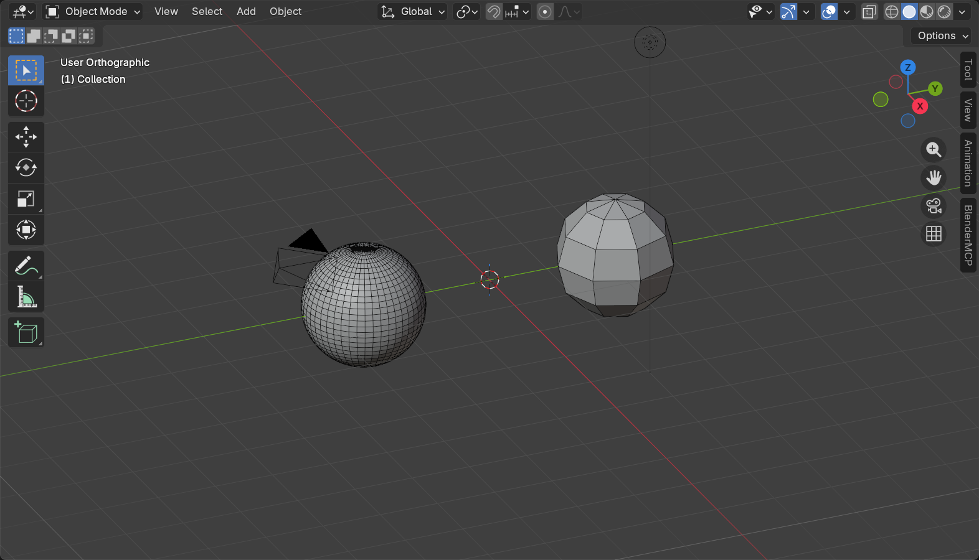
Task: Open the Global transform orientation dropdown
Action: [412, 11]
